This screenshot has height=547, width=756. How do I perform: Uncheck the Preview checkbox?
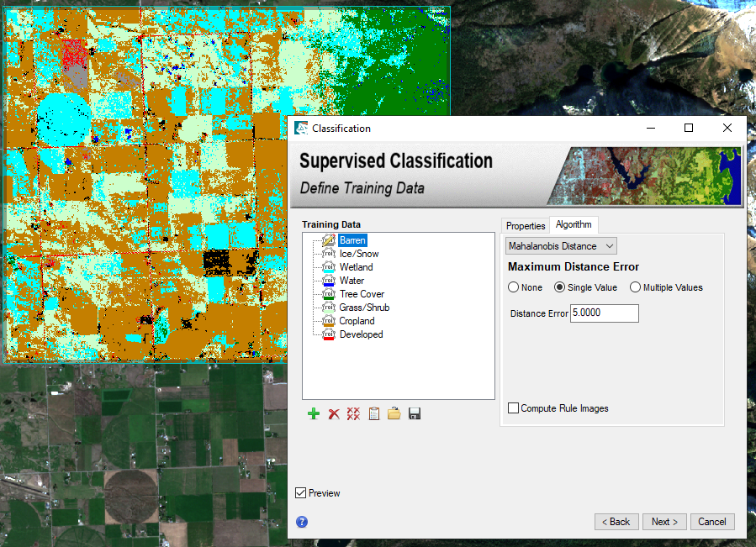pos(301,493)
